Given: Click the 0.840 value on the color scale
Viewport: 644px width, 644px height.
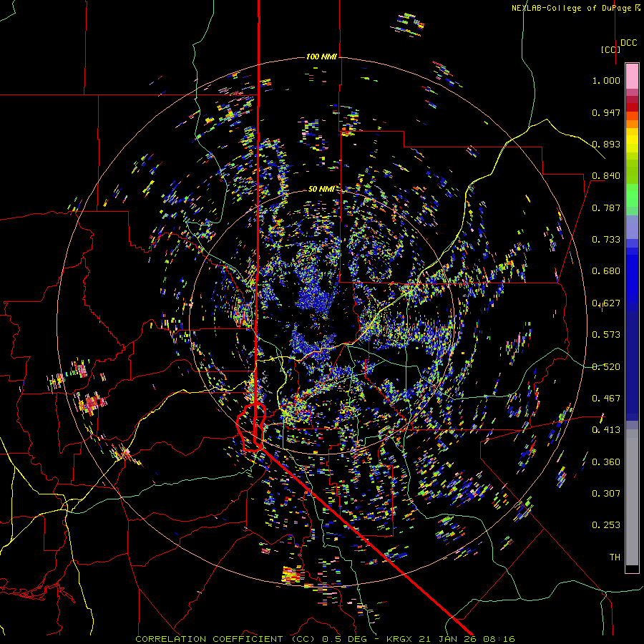Looking at the screenshot, I should click(x=606, y=176).
